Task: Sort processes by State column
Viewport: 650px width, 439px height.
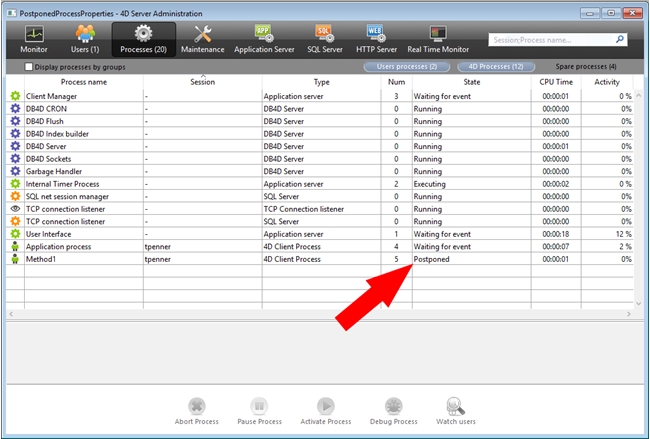Action: pyautogui.click(x=471, y=82)
